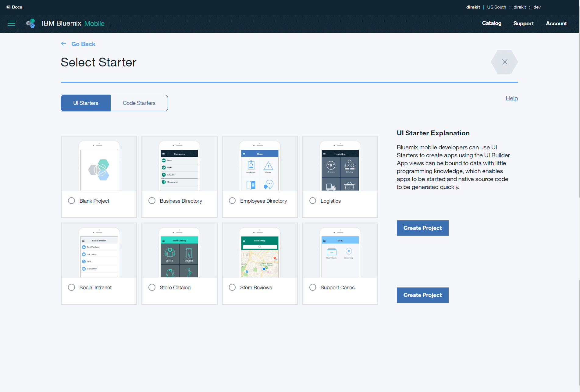The image size is (580, 392).
Task: Select the Store Reviews radio button
Action: pos(232,287)
